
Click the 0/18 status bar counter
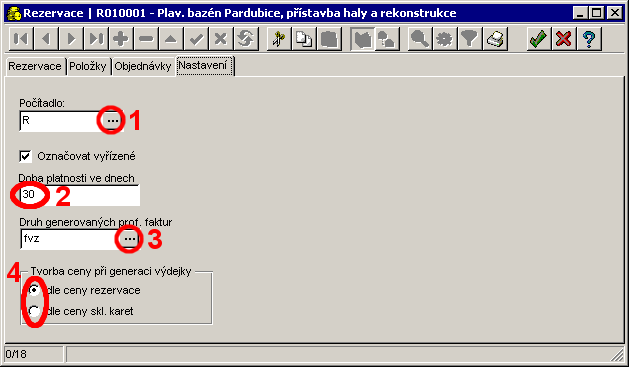tap(34, 355)
